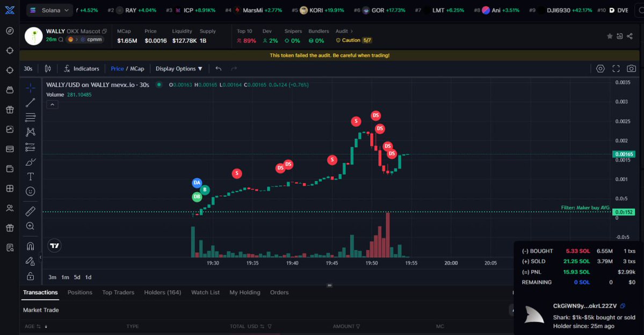Open the Watch List tab
Image resolution: width=644 pixels, height=335 pixels.
point(205,292)
